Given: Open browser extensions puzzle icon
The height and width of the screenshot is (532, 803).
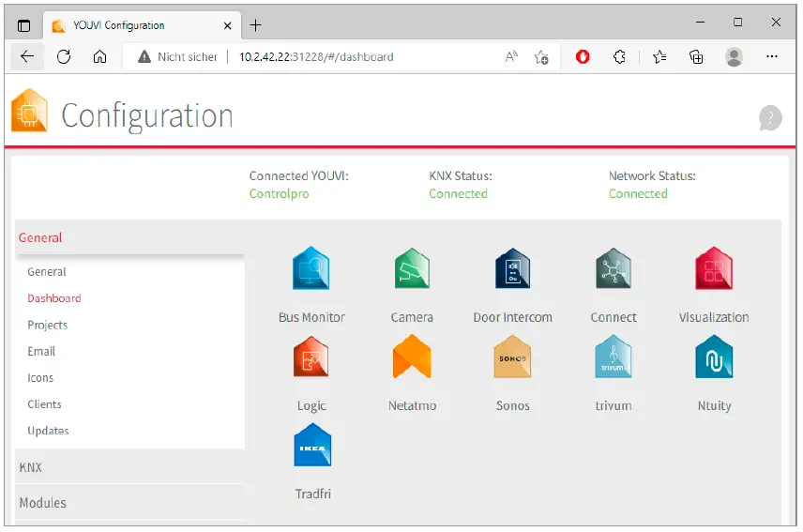Looking at the screenshot, I should [x=619, y=56].
